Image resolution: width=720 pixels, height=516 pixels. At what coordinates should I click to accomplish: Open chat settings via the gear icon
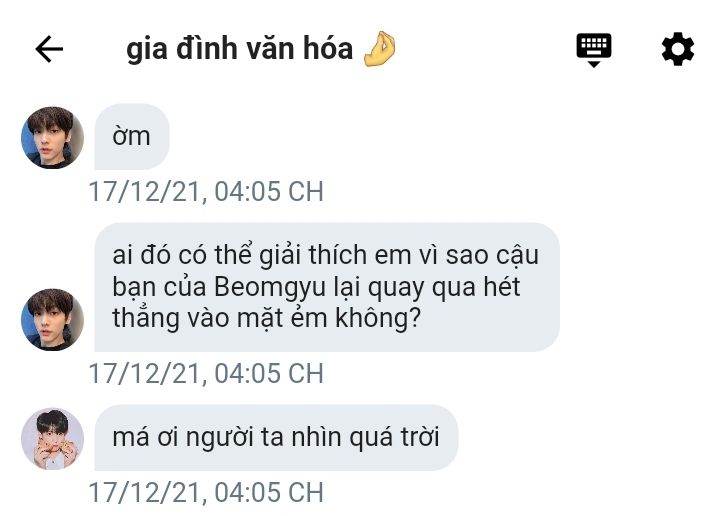click(677, 49)
